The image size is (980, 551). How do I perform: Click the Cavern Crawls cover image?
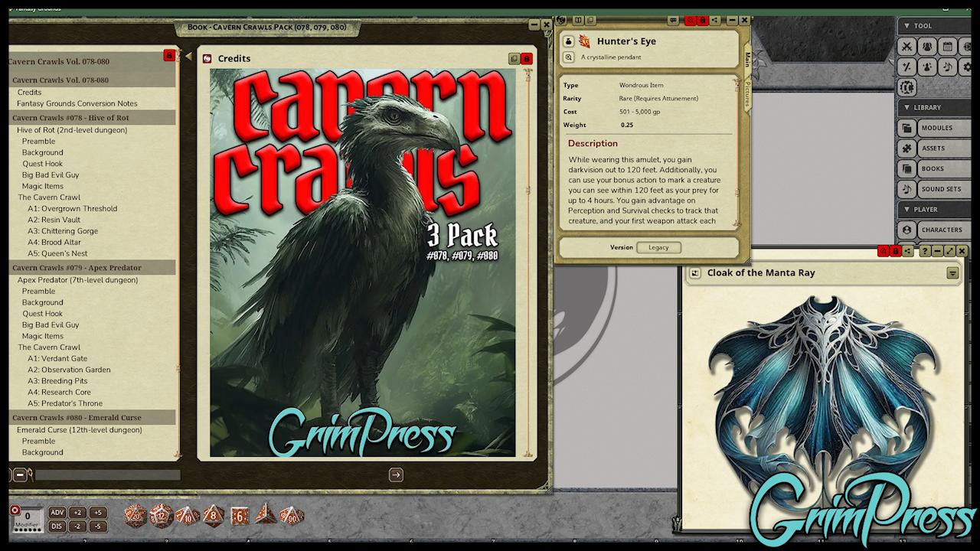[363, 262]
